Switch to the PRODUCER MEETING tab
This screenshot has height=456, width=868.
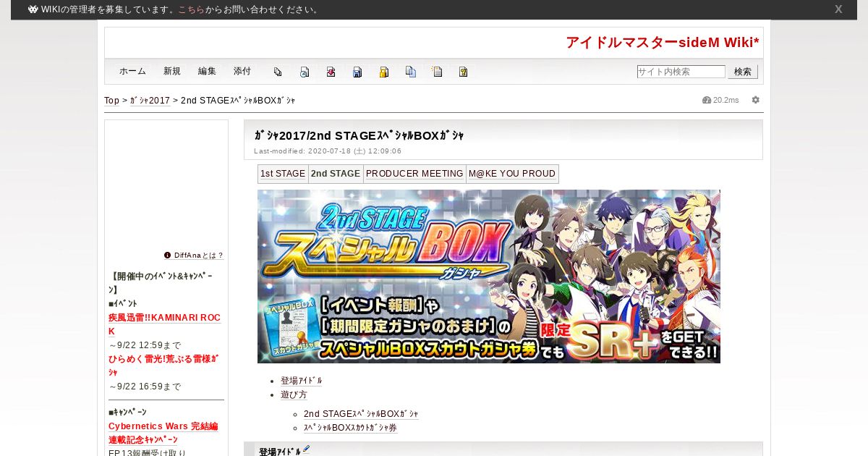[x=414, y=174]
